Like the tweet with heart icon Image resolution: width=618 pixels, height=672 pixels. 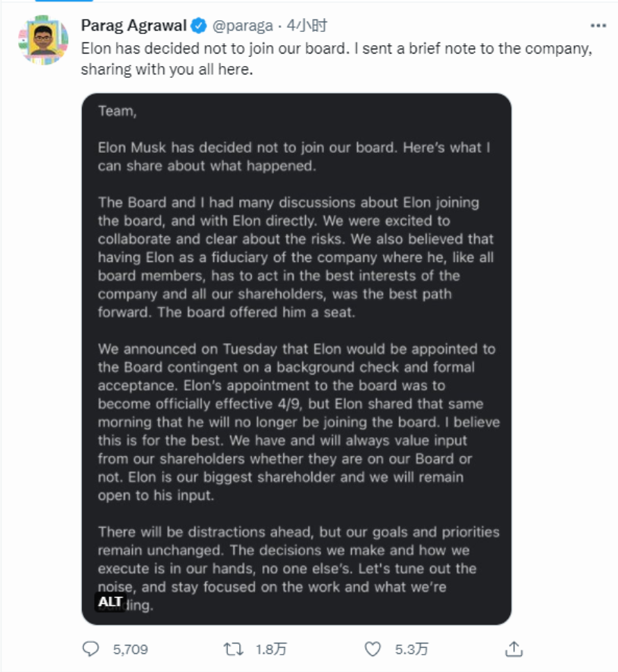pos(373,649)
